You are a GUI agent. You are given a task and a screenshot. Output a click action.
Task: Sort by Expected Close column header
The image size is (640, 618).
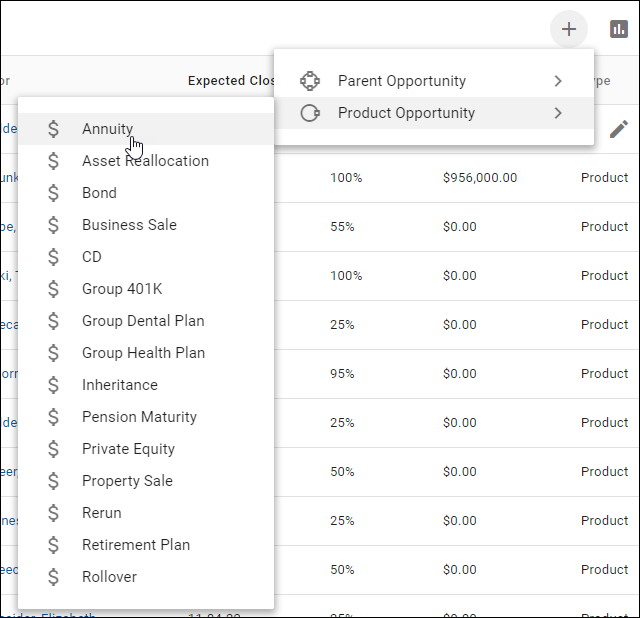232,81
